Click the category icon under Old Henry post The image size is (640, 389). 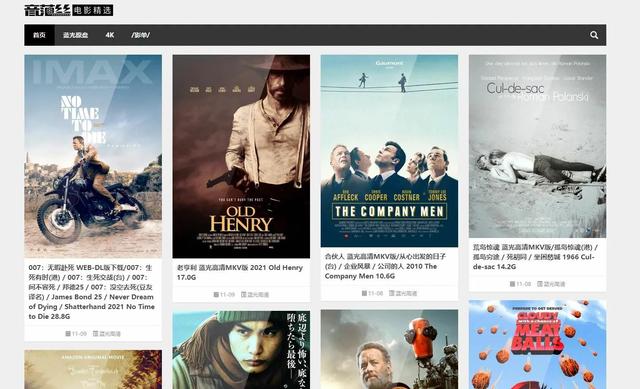pos(243,294)
